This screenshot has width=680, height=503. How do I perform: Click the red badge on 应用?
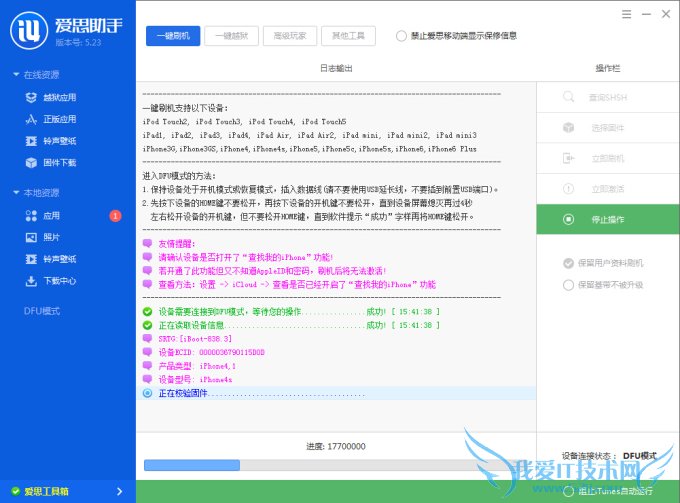[x=115, y=216]
